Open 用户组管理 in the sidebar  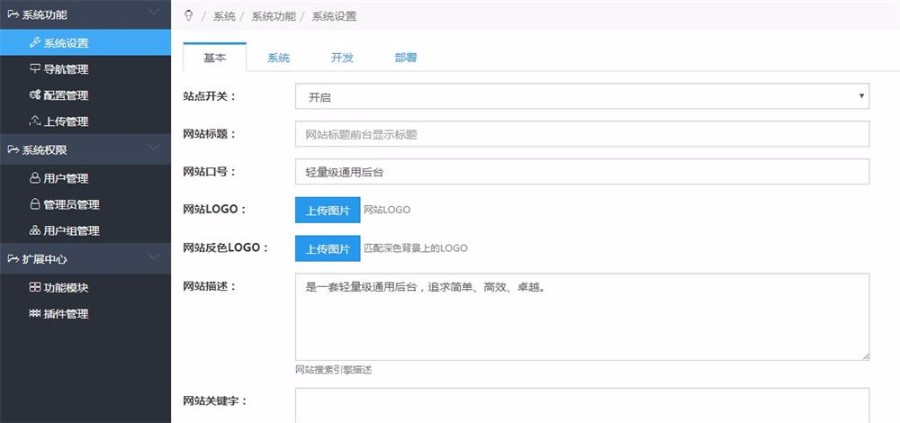pos(85,231)
